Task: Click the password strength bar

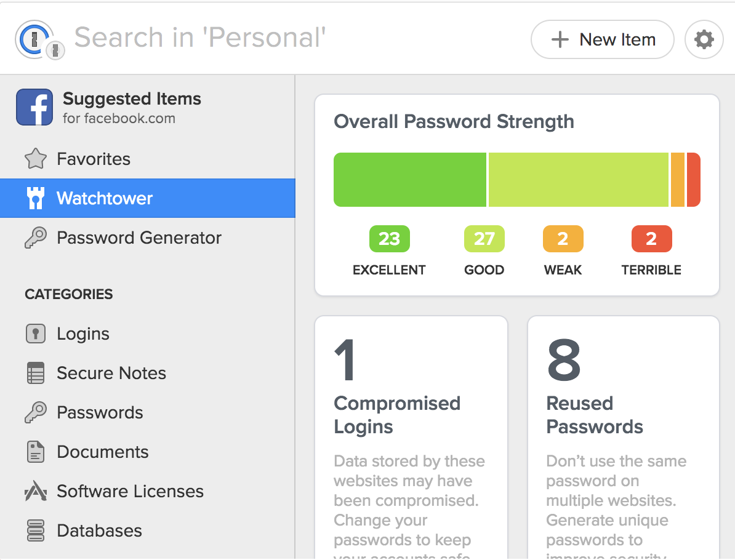Action: coord(517,179)
